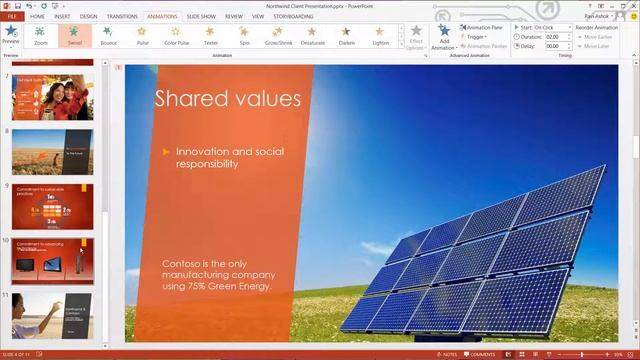The image size is (640, 360).
Task: Switch to the DESIGN tab
Action: [89, 16]
